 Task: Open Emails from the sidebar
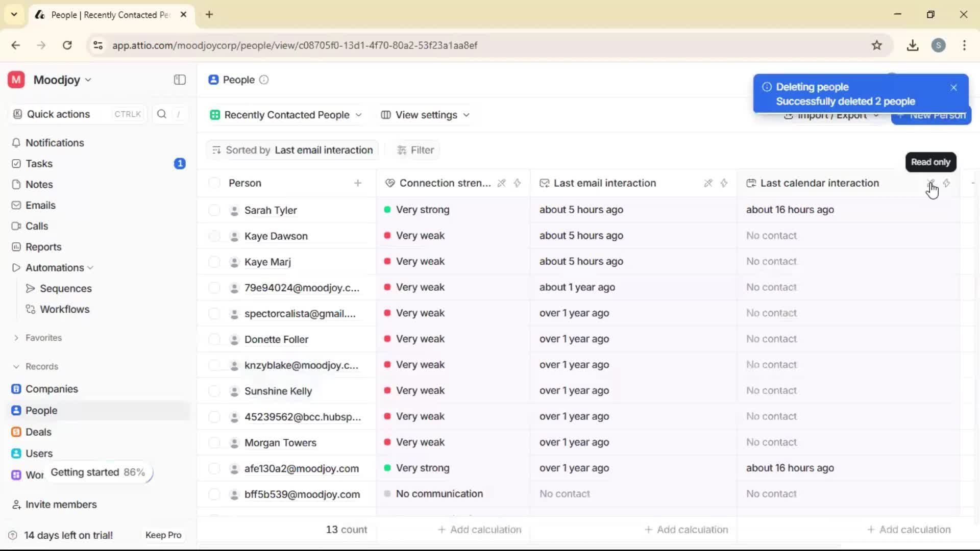40,205
